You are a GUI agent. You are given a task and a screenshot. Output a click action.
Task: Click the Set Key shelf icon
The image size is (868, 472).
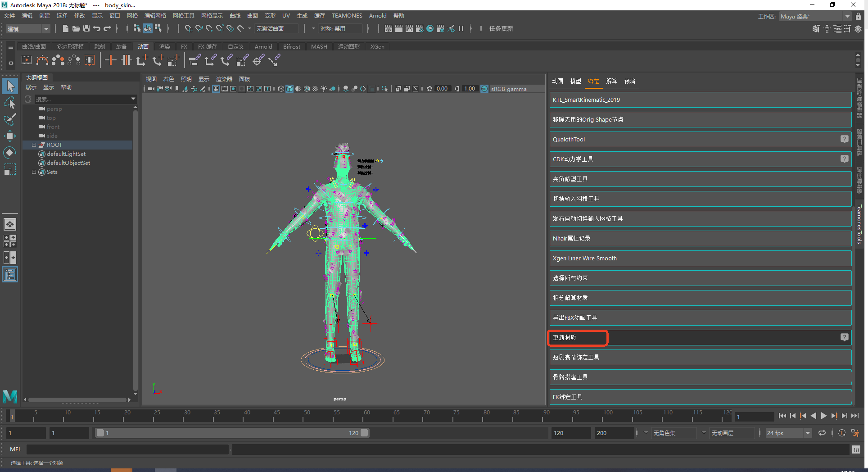click(110, 60)
